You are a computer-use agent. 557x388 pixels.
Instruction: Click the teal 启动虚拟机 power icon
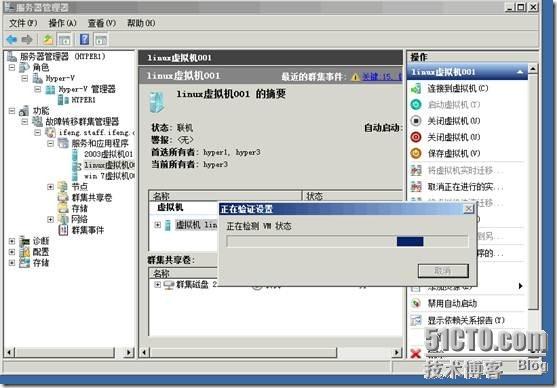pos(416,104)
